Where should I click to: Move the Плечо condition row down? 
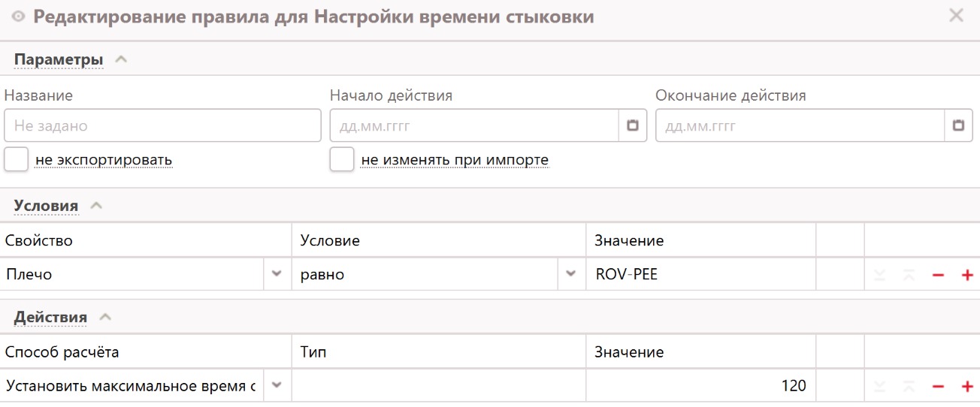[880, 275]
